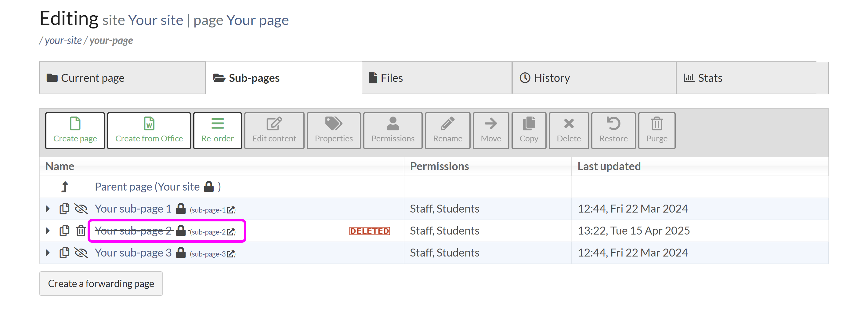Toggle hidden eye icon for sub-page 1

coord(81,209)
